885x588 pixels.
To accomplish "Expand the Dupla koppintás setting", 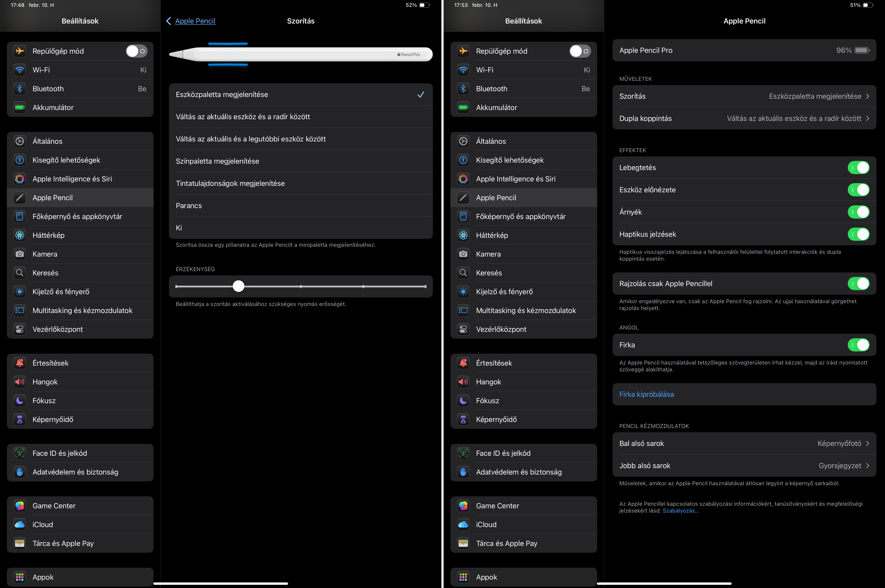I will (x=744, y=119).
